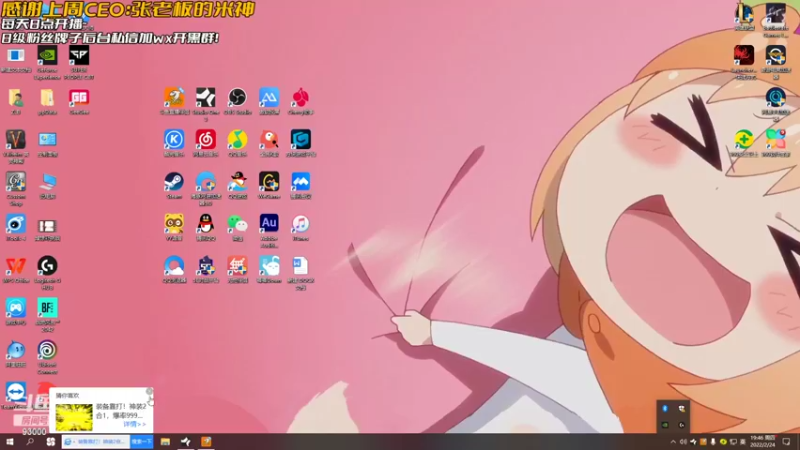Open the NetEase Cloud Music red icon

coord(206,140)
